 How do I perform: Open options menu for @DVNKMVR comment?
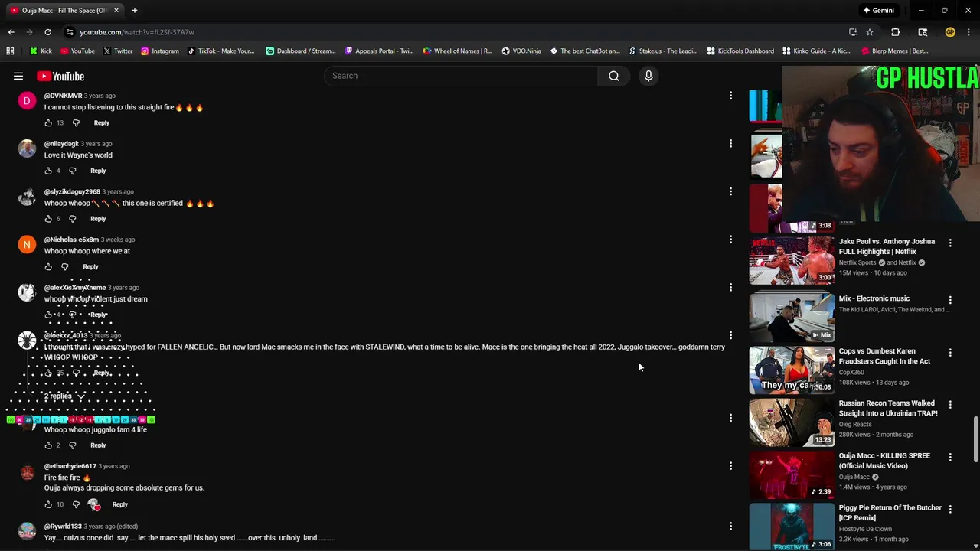(x=730, y=96)
